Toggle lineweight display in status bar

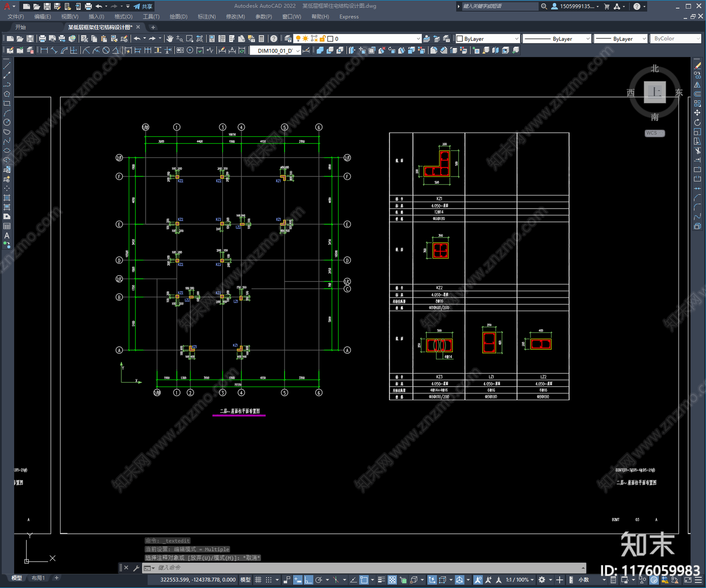[x=382, y=580]
